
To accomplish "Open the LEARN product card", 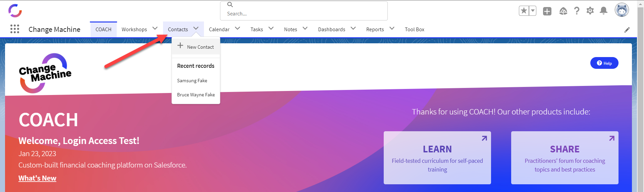I will pyautogui.click(x=437, y=158).
